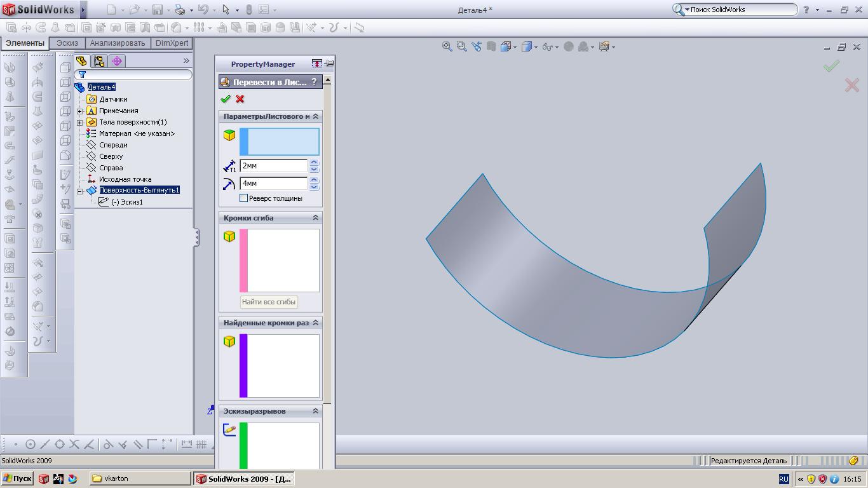Open the ConfigurationManager tab icon
868x488 pixels.
(x=99, y=61)
